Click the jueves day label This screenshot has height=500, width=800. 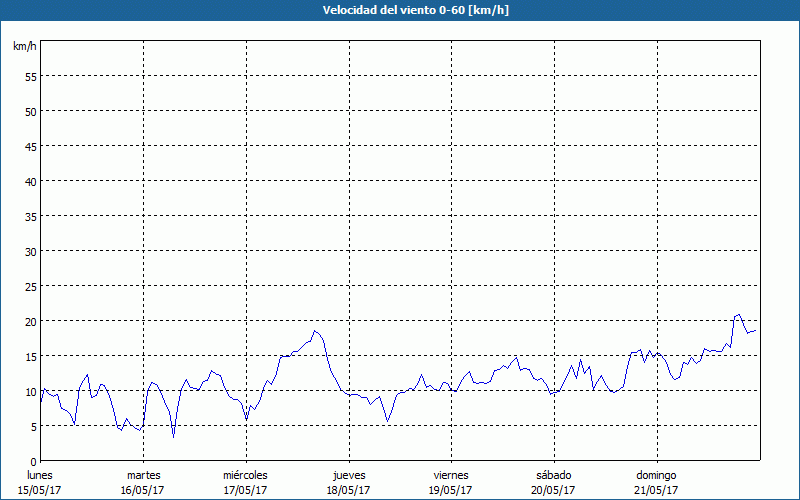[348, 475]
